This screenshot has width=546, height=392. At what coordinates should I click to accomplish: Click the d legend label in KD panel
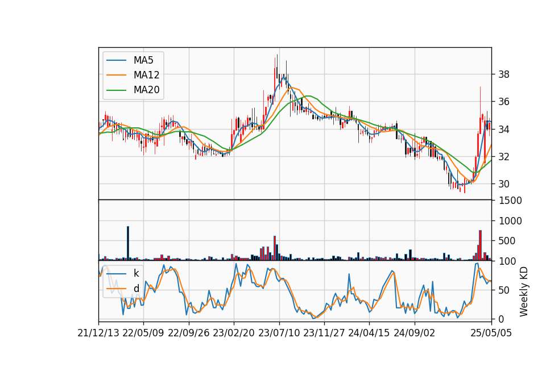click(136, 289)
